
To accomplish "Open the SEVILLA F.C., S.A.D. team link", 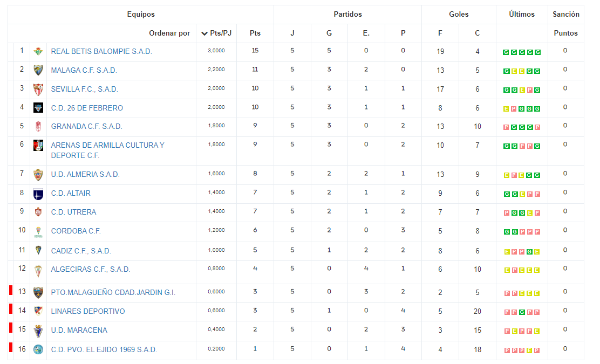I will point(85,89).
